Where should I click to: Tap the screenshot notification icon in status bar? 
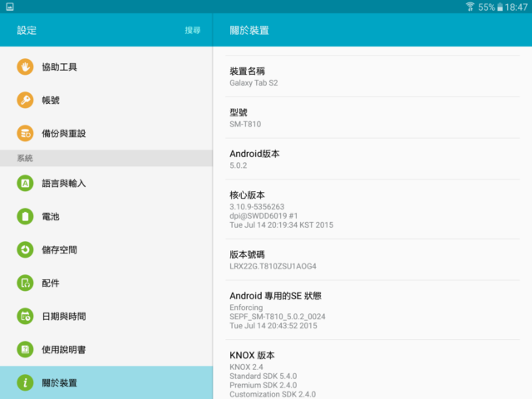coord(10,7)
